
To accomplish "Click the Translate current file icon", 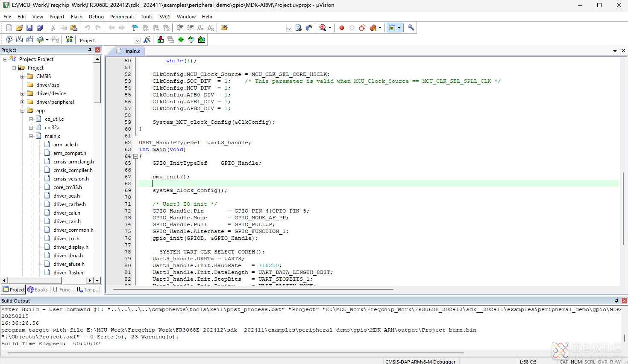I will 9,40.
